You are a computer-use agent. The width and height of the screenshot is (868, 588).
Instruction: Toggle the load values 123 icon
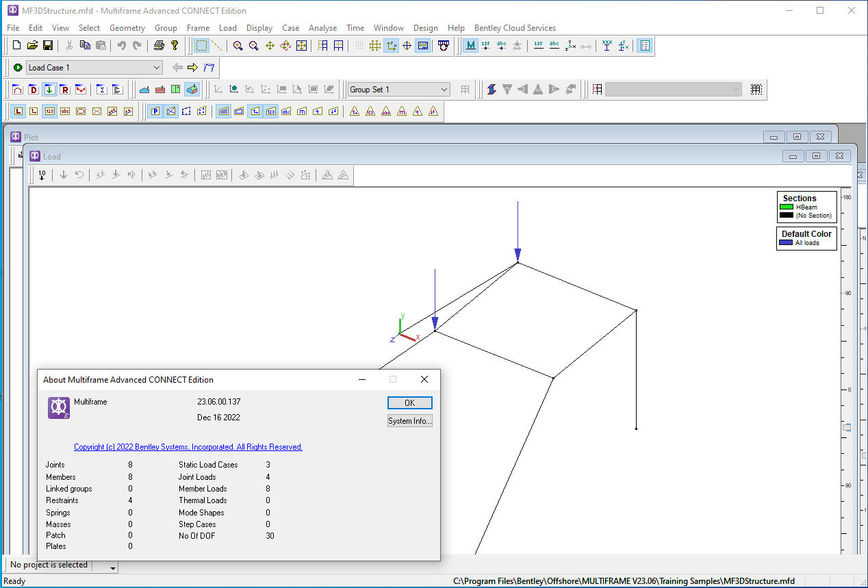pos(49,112)
